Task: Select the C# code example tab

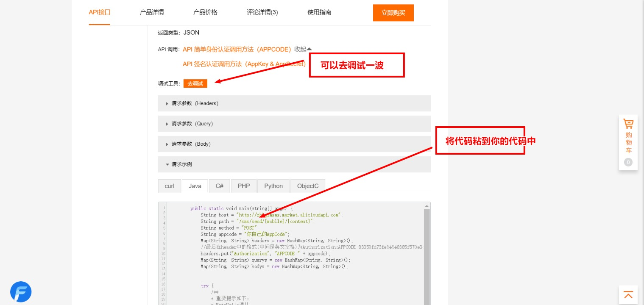Action: [220, 186]
